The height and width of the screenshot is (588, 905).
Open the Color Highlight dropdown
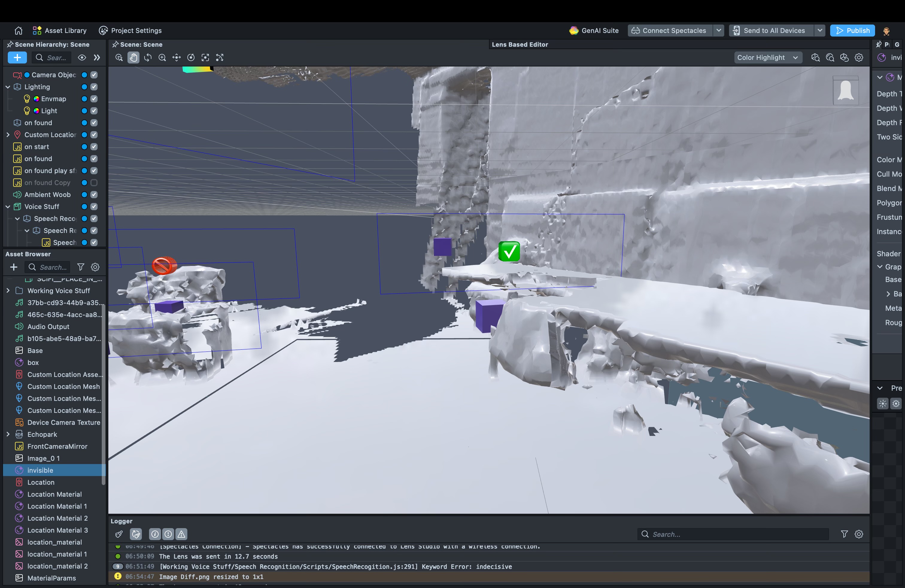click(767, 57)
